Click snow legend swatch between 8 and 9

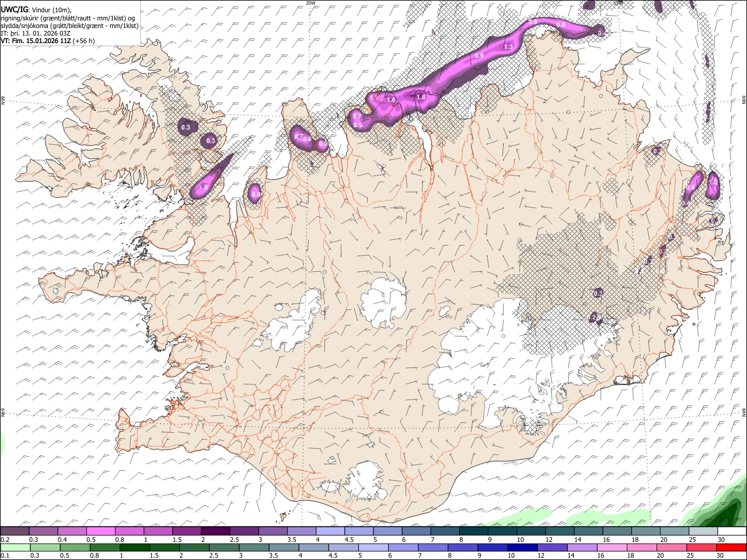click(x=473, y=531)
